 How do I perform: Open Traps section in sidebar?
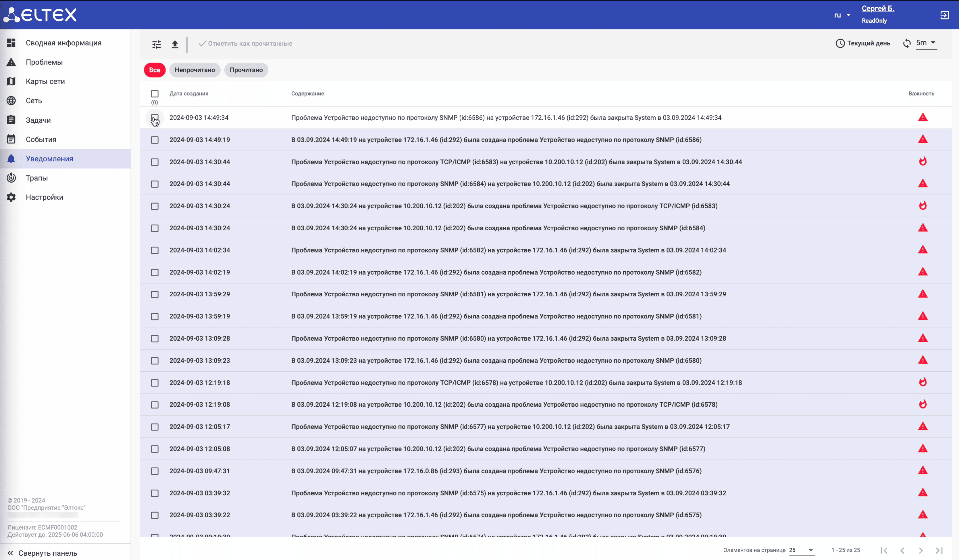(x=36, y=178)
